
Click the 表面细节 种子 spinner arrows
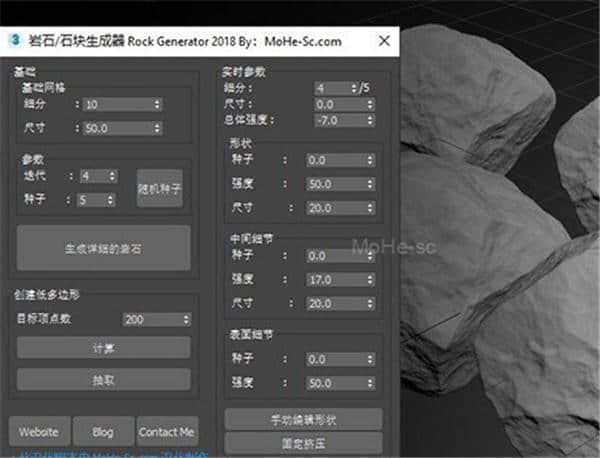(x=371, y=358)
